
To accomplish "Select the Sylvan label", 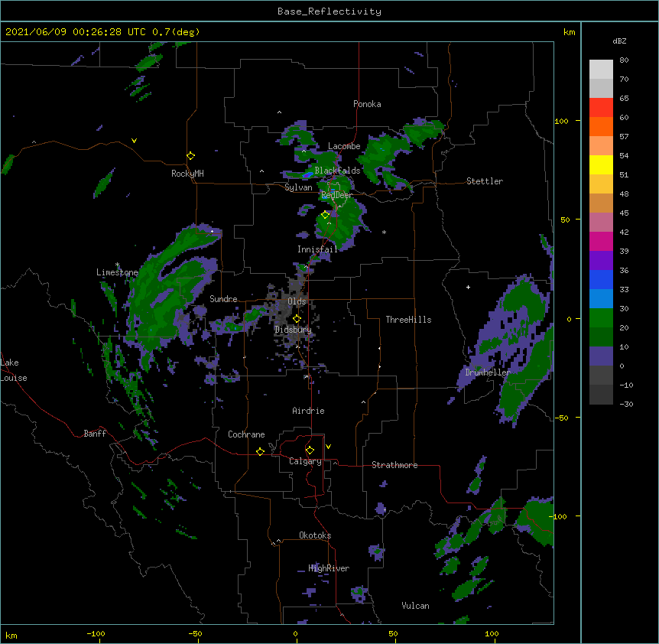I will (x=298, y=187).
